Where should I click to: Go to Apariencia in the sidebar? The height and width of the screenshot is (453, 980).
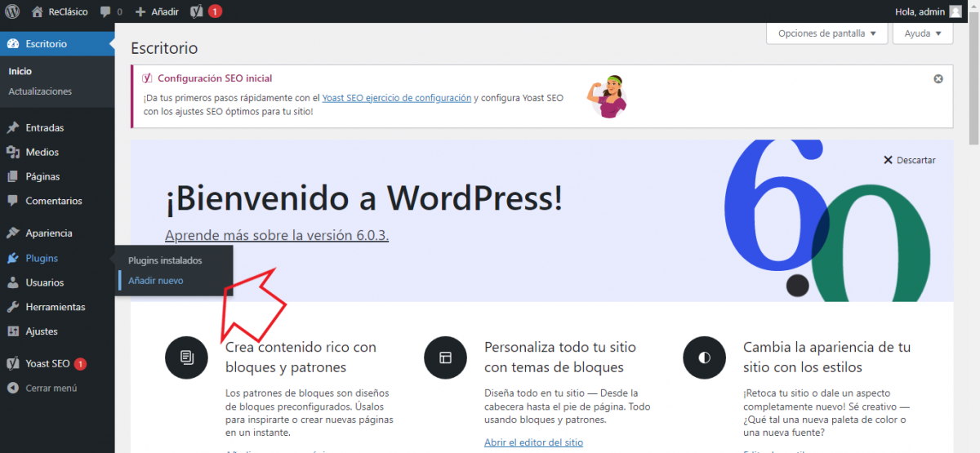49,233
